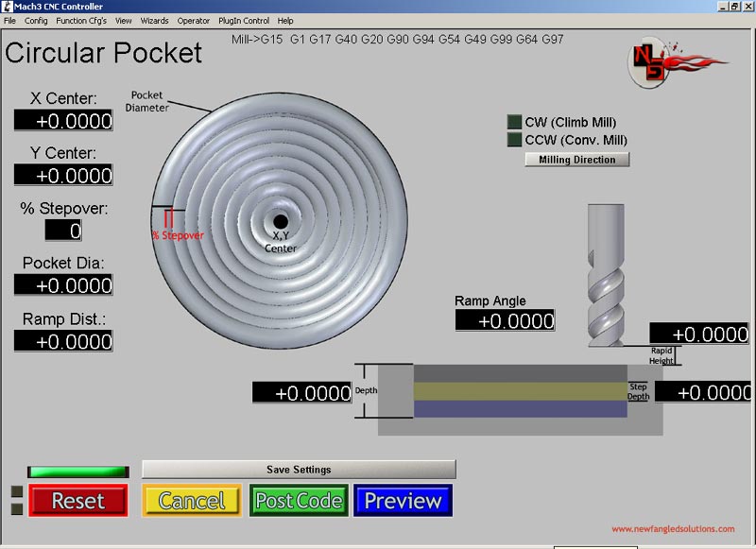Click the circular pocket toolpath diagram

click(x=280, y=221)
